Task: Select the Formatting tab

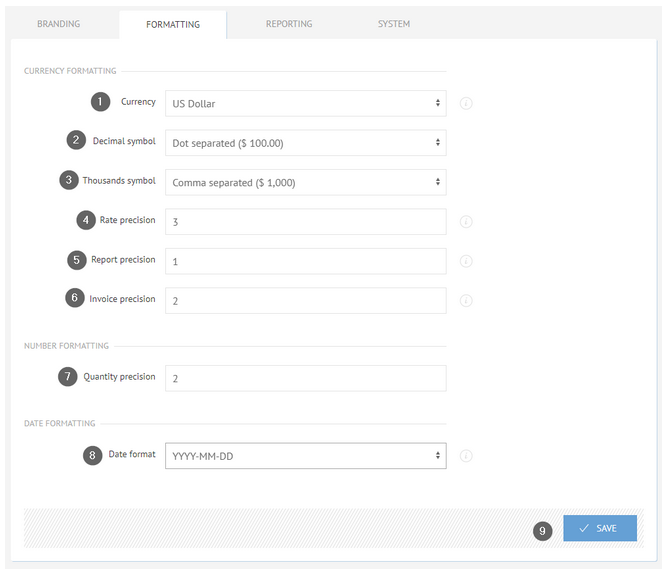Action: pyautogui.click(x=173, y=25)
